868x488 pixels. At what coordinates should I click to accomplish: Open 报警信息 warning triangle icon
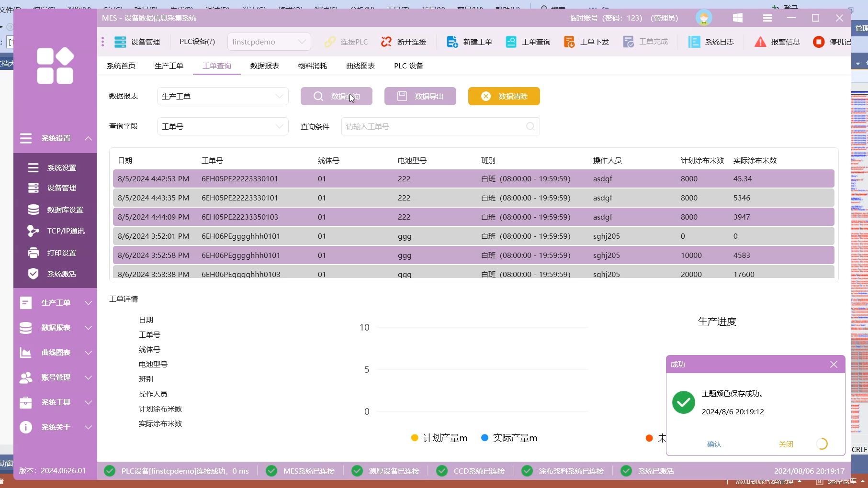pos(760,42)
